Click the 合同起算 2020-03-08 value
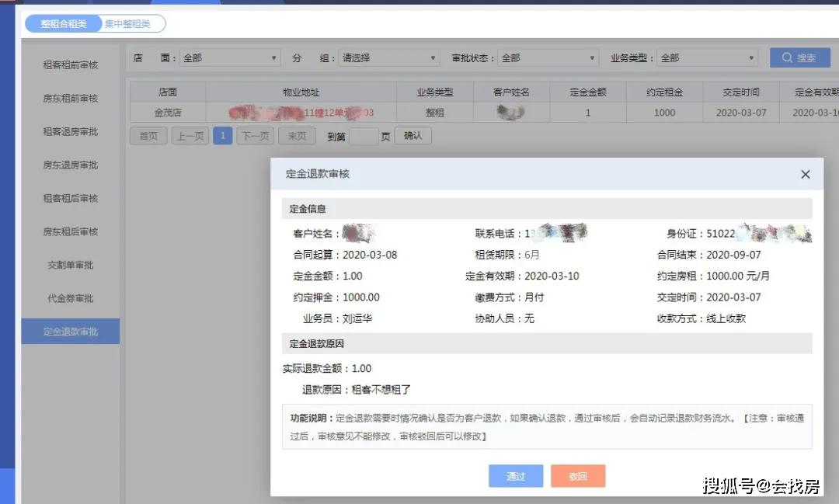The width and height of the screenshot is (839, 504). 370,255
